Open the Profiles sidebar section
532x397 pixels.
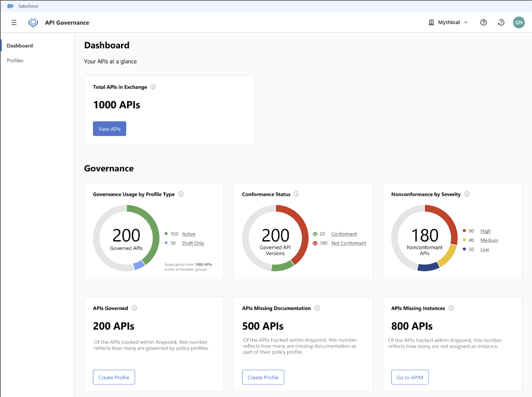15,60
